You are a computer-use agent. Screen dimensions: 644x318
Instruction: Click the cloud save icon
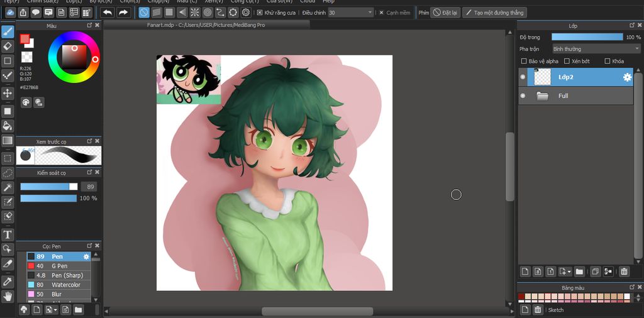pos(11,13)
